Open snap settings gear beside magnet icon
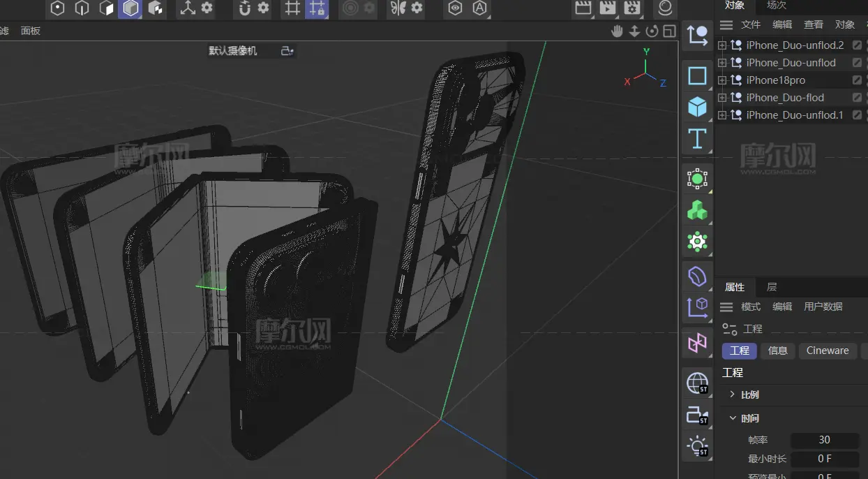This screenshot has width=868, height=479. click(263, 8)
